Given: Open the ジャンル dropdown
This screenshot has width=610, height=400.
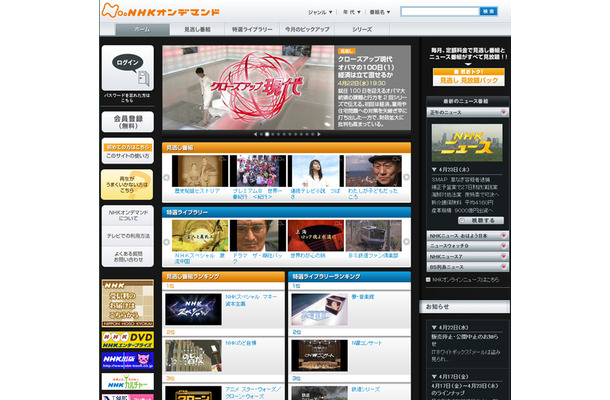Looking at the screenshot, I should click(320, 12).
